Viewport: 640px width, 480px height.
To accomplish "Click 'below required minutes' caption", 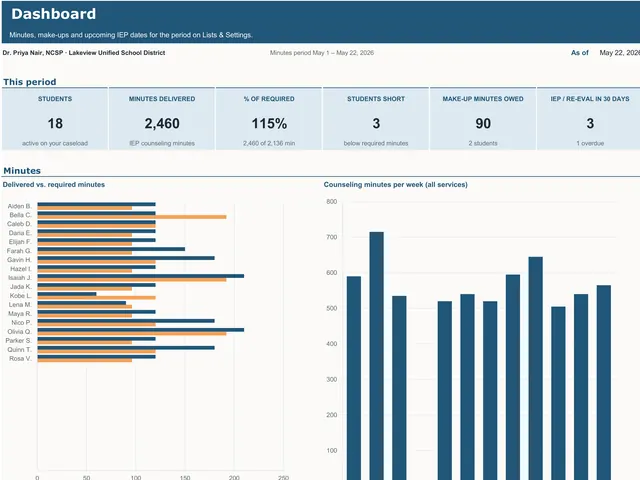I will click(x=376, y=143).
